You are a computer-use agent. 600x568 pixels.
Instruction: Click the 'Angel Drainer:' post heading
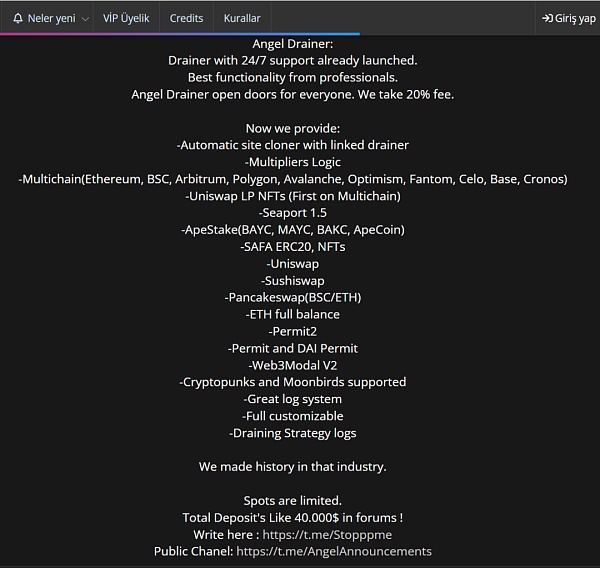[292, 43]
